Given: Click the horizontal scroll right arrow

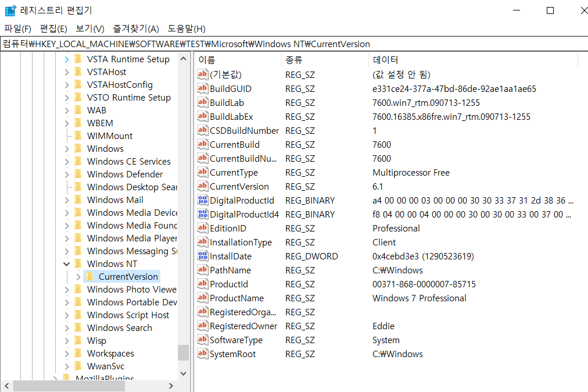Looking at the screenshot, I should [171, 386].
